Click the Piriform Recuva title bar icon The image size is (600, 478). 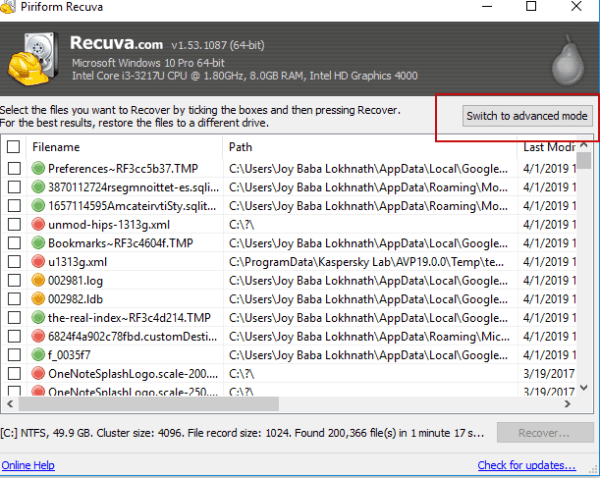(x=8, y=7)
